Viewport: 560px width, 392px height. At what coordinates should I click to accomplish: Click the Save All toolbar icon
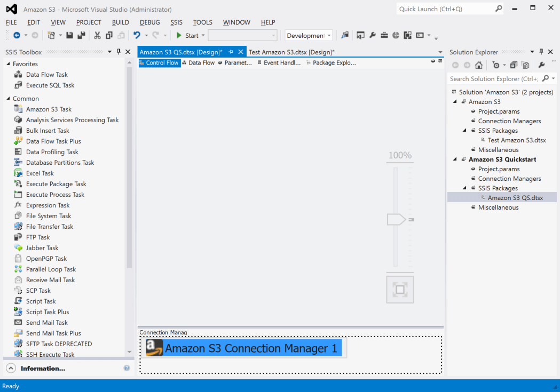(x=82, y=35)
